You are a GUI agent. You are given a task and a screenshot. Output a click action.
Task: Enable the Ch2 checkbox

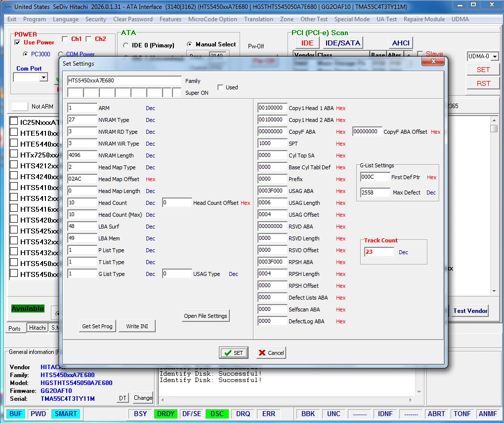[89, 39]
